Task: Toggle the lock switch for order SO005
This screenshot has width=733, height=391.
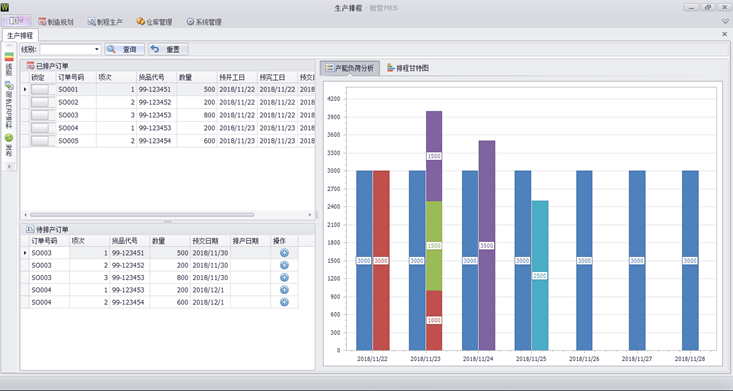Action: click(x=43, y=141)
